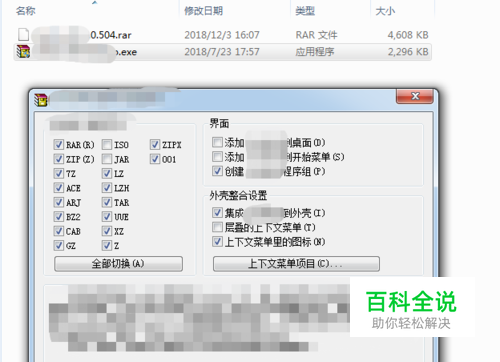Viewport: 500px width, 362px height.
Task: Click date 2018/12/3 16:07
Action: click(222, 35)
